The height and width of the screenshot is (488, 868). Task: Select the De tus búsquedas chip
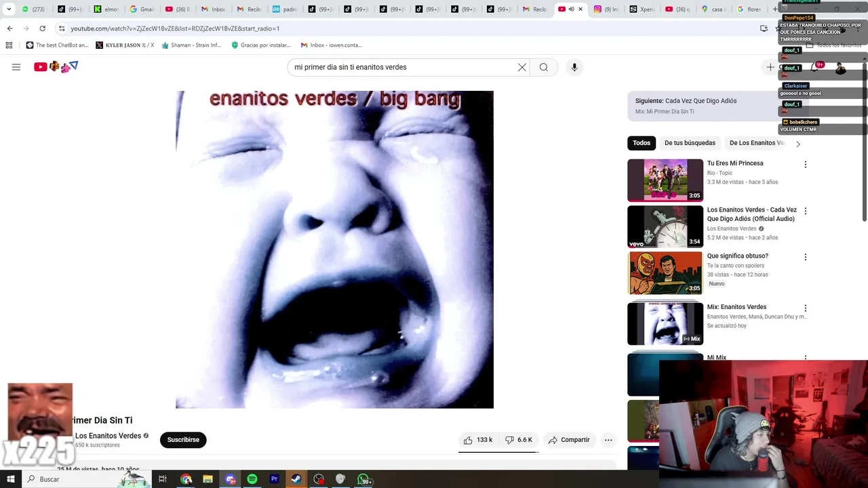[690, 143]
